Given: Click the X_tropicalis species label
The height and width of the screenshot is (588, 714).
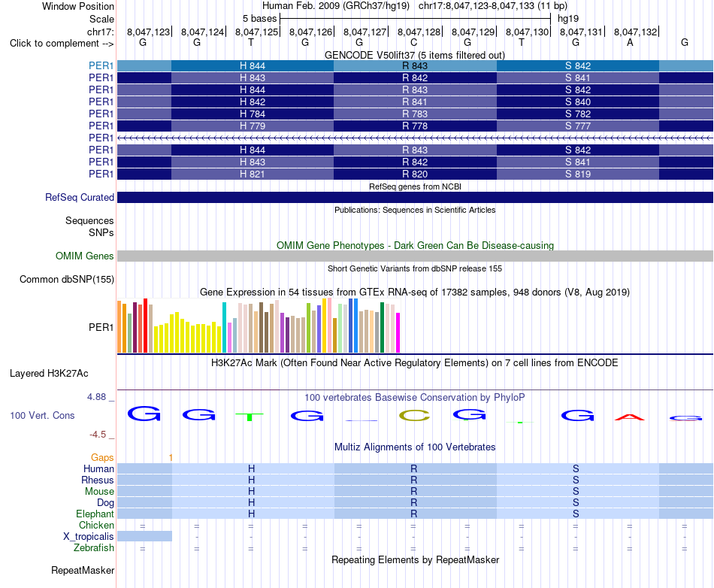Looking at the screenshot, I should tap(89, 537).
